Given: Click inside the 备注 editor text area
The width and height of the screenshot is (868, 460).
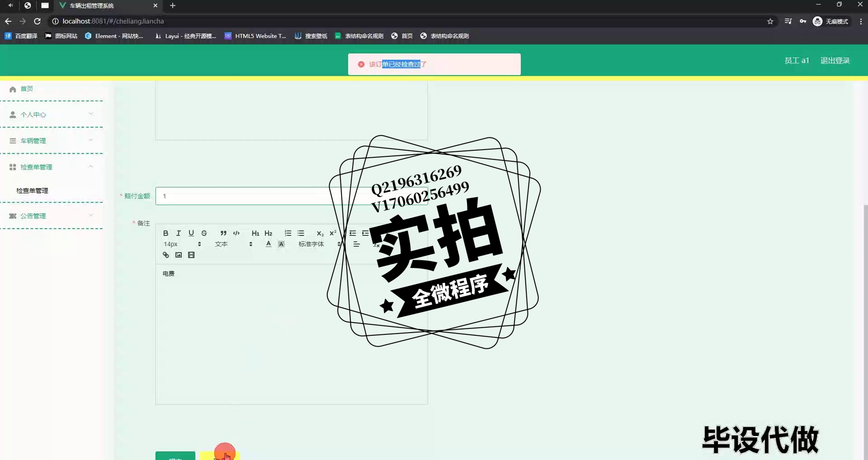Looking at the screenshot, I should point(292,334).
